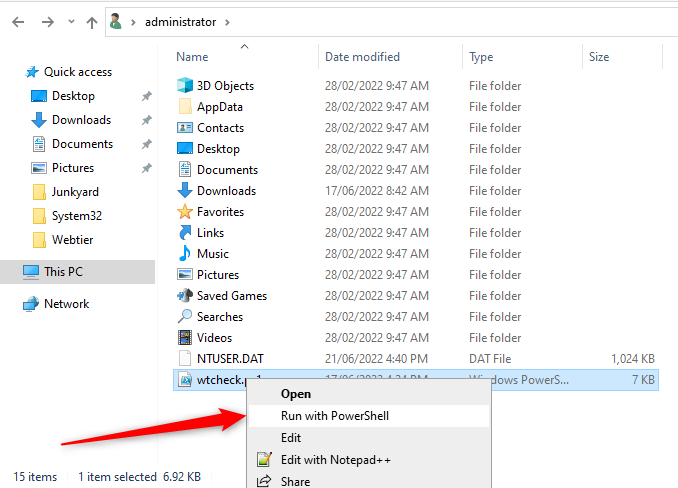Select the NTUSER.DAT file name

230,359
